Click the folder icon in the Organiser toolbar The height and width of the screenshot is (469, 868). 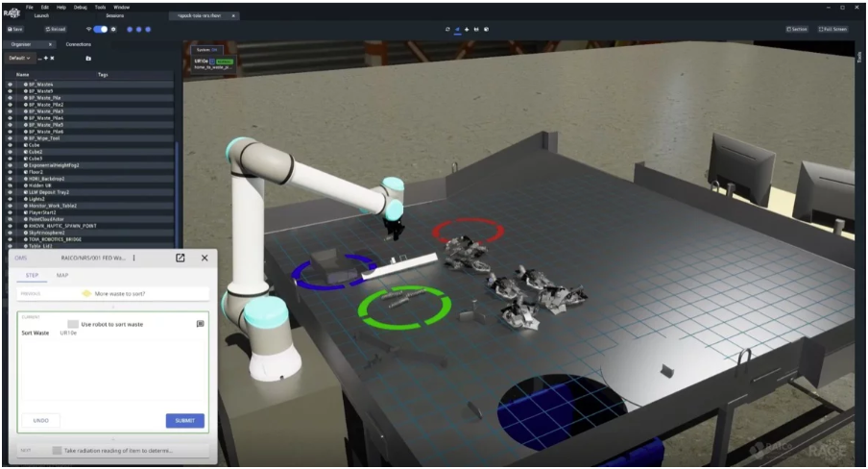[88, 59]
